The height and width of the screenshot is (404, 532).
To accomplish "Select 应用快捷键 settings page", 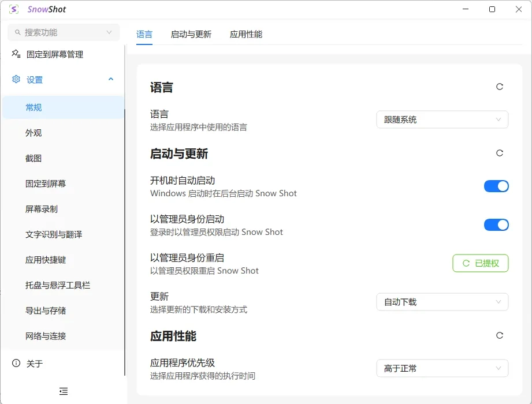I will pos(63,260).
